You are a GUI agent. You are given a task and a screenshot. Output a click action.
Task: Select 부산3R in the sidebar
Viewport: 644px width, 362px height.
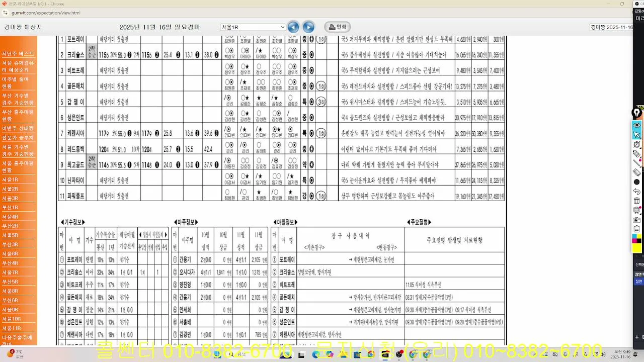point(10,244)
